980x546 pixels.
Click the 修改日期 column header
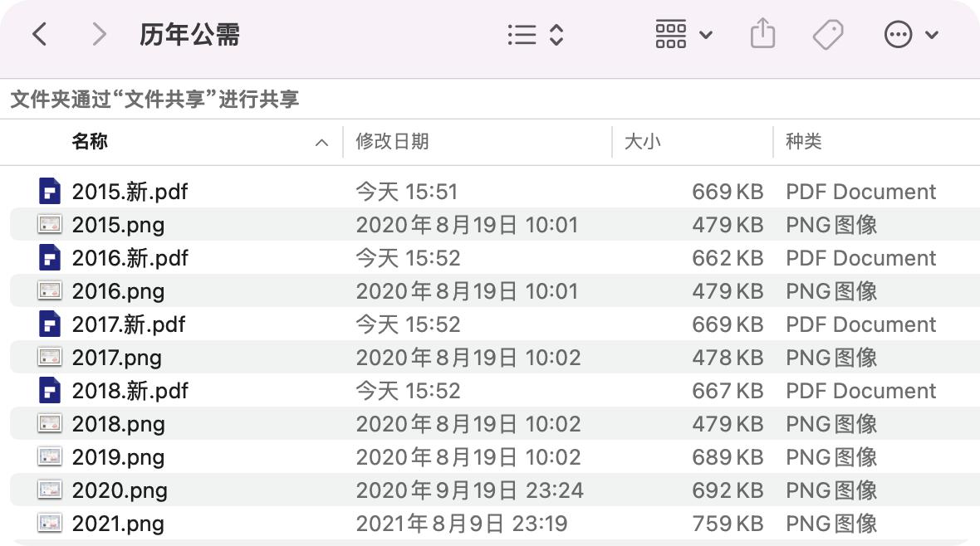click(391, 142)
